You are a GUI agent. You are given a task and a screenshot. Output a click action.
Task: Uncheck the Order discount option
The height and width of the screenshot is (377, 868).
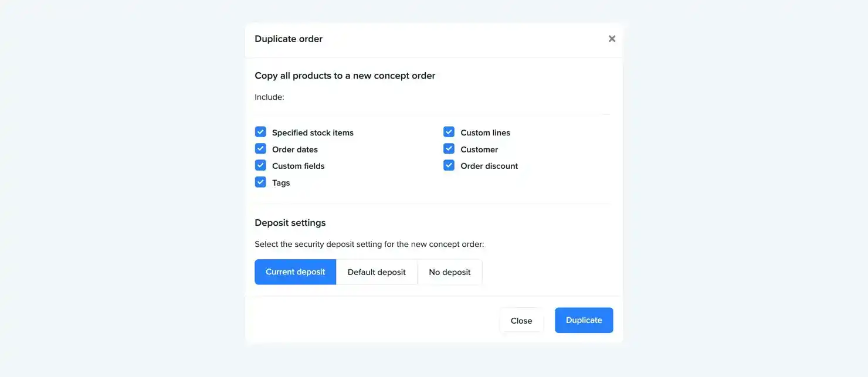point(449,165)
